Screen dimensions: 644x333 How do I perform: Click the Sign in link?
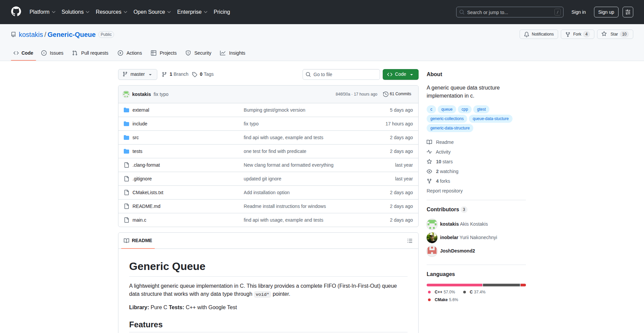(579, 12)
